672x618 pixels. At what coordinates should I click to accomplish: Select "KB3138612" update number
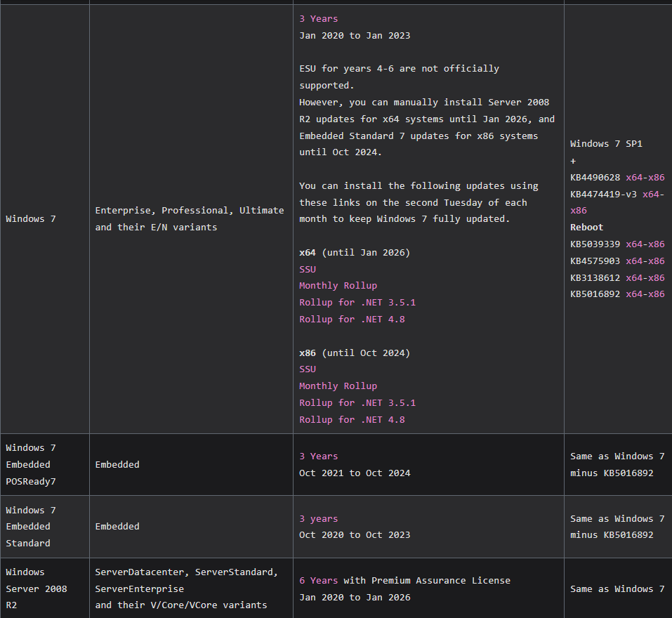point(595,277)
